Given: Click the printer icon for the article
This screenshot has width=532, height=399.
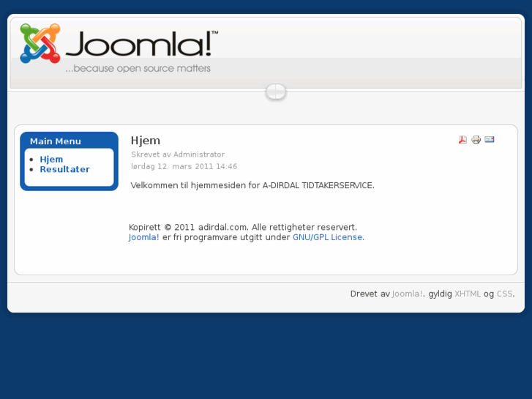Looking at the screenshot, I should [x=476, y=140].
